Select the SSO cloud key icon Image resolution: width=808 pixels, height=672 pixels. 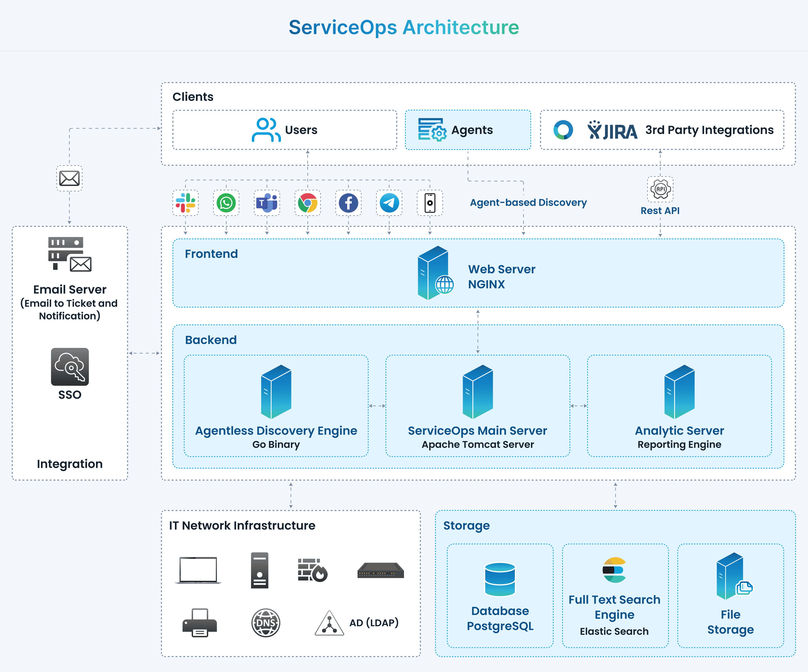point(70,367)
